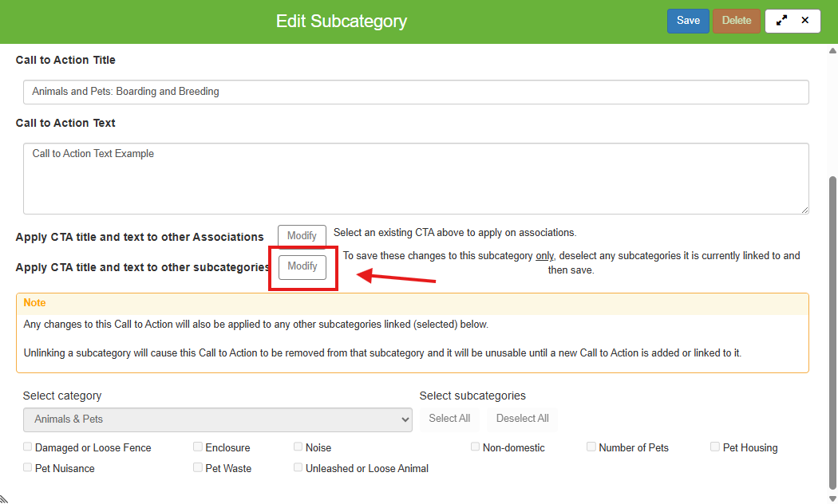The height and width of the screenshot is (504, 838).
Task: Click Modify for other Associations
Action: 302,236
